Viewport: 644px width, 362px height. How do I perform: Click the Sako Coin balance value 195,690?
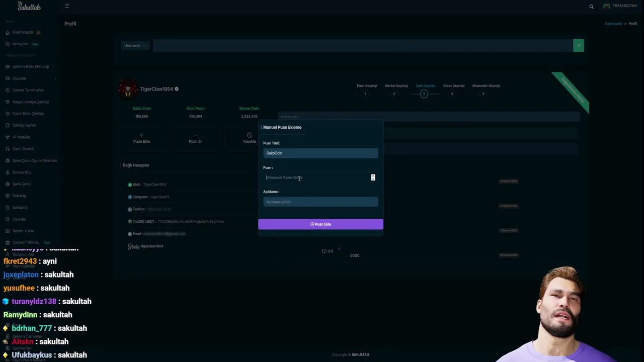(141, 117)
